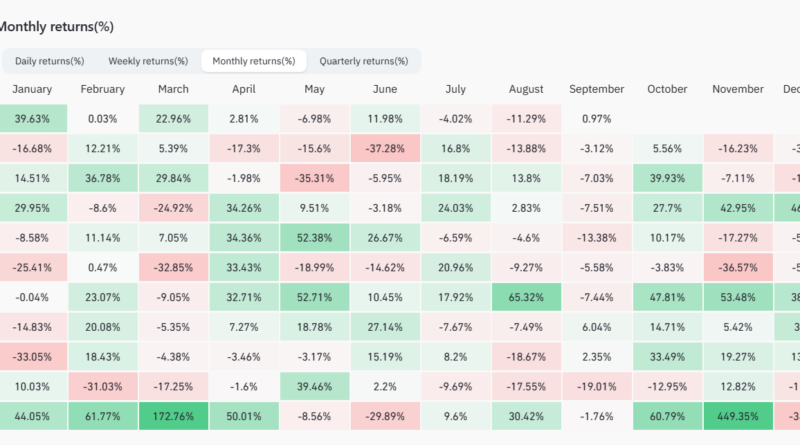The width and height of the screenshot is (800, 445).
Task: Click the 449.35% November cell
Action: [737, 416]
